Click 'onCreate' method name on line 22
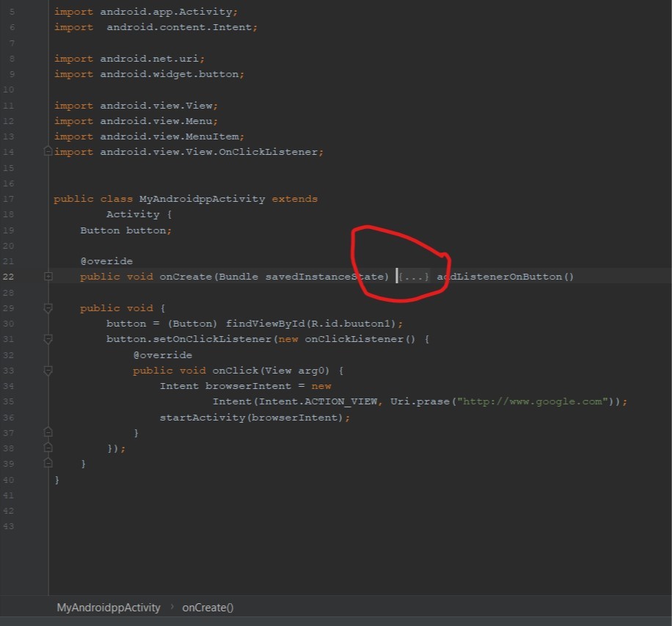This screenshot has height=626, width=672. 186,277
